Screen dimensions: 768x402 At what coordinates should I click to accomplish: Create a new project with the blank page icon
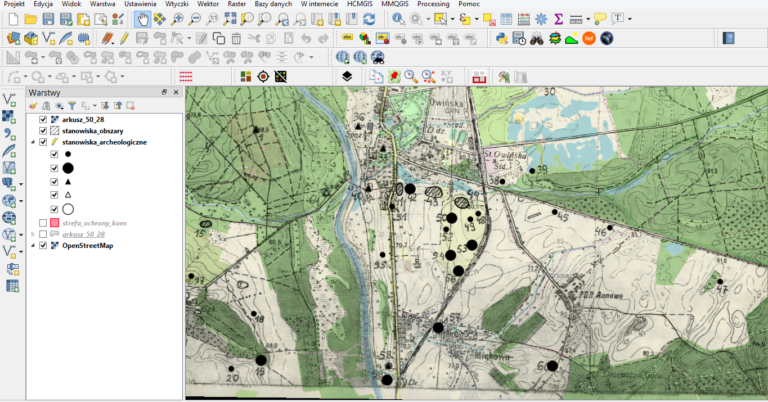pyautogui.click(x=13, y=19)
